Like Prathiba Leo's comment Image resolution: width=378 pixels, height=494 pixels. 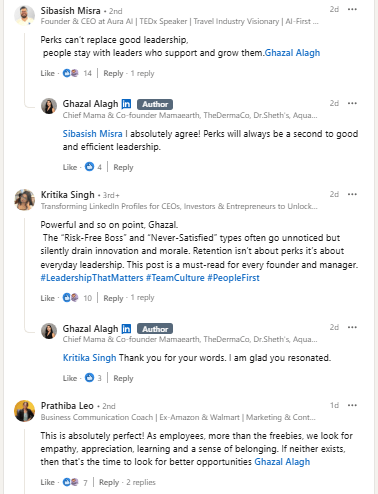[47, 482]
